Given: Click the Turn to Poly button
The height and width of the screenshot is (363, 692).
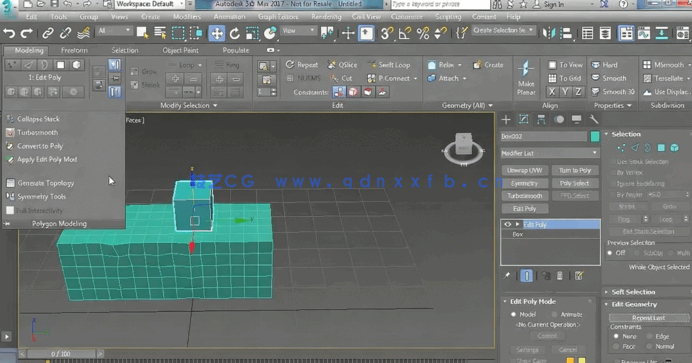Looking at the screenshot, I should coord(575,170).
